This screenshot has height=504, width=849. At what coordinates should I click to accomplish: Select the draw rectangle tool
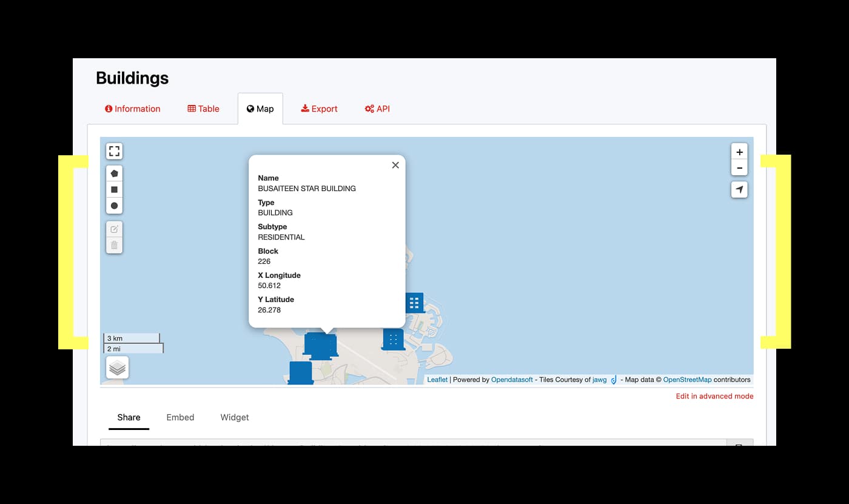(x=114, y=190)
